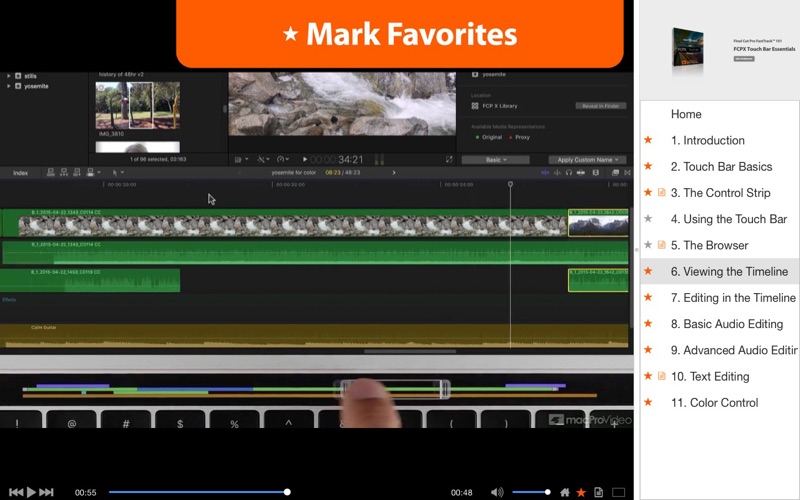Open the edit options dropdown arrow
The height and width of the screenshot is (500, 800).
(x=98, y=172)
